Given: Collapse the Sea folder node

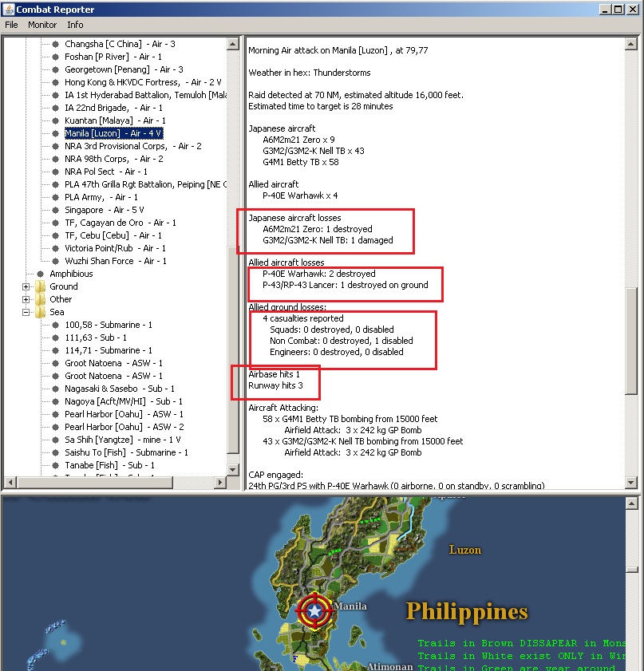Looking at the screenshot, I should (26, 313).
